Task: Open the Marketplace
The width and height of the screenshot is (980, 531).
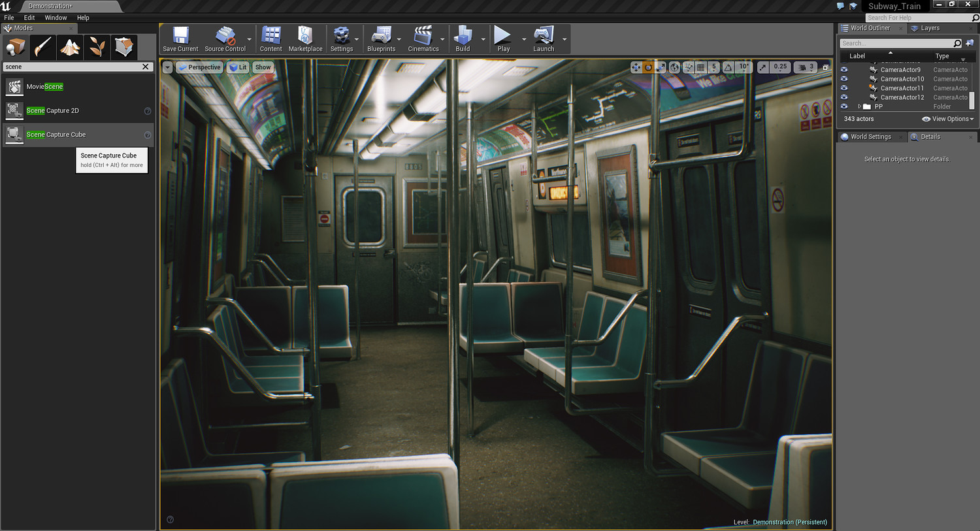Action: (x=305, y=38)
